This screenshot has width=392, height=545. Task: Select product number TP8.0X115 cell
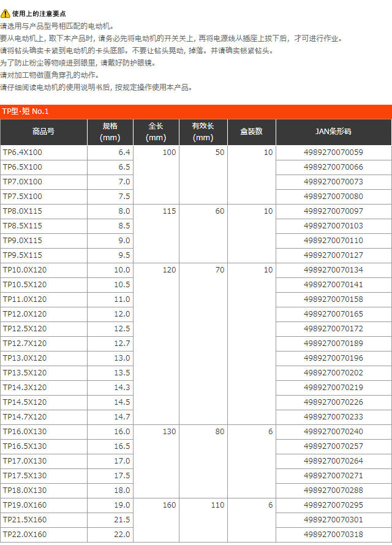pyautogui.click(x=23, y=211)
